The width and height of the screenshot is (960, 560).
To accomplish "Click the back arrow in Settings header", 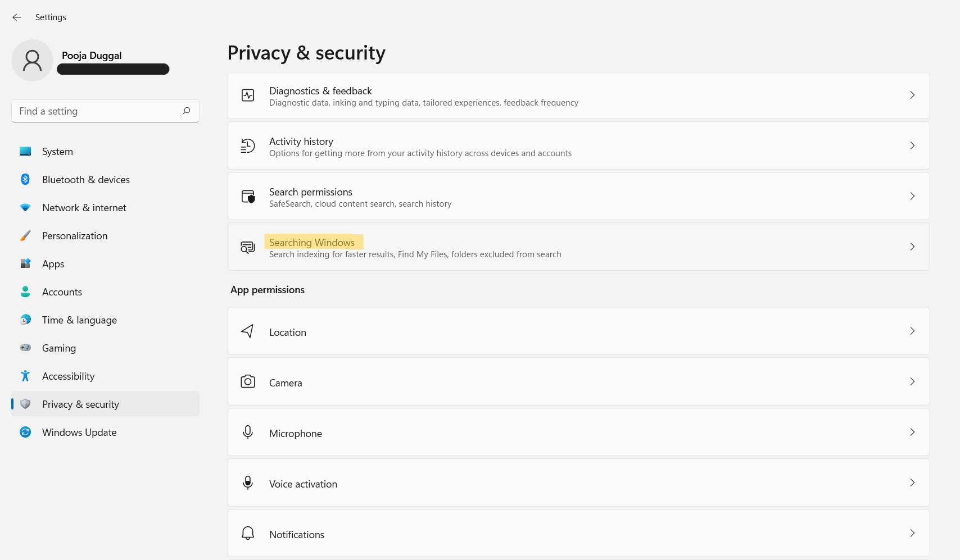I will pyautogui.click(x=17, y=17).
